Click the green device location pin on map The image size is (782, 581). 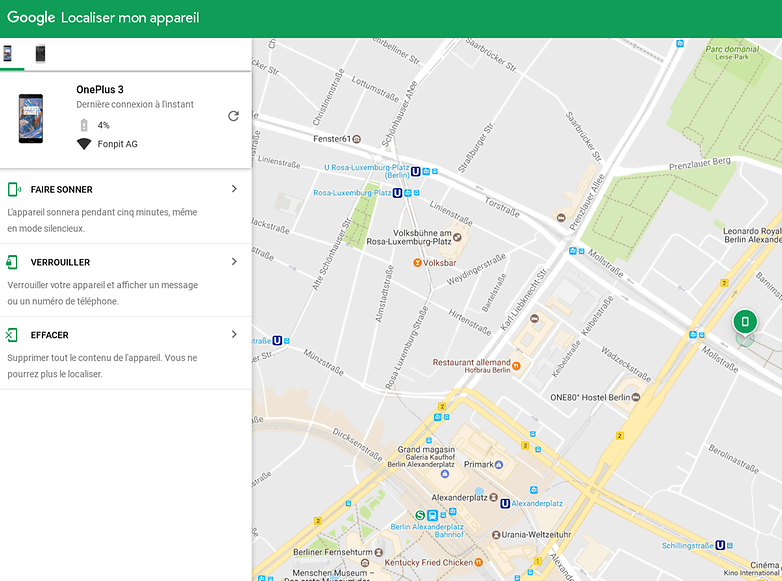[745, 321]
